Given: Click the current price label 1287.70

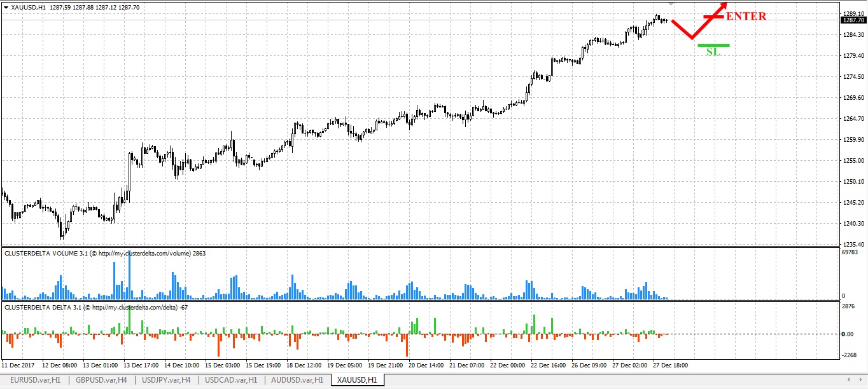Looking at the screenshot, I should [853, 20].
